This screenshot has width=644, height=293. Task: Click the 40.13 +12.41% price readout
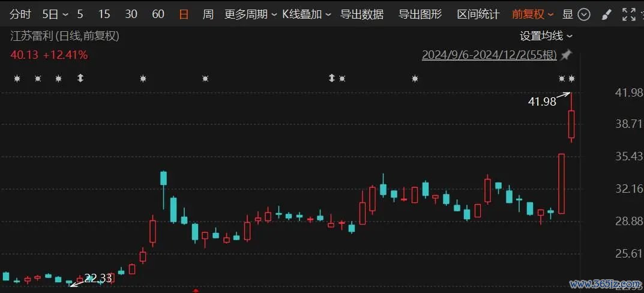coord(49,55)
